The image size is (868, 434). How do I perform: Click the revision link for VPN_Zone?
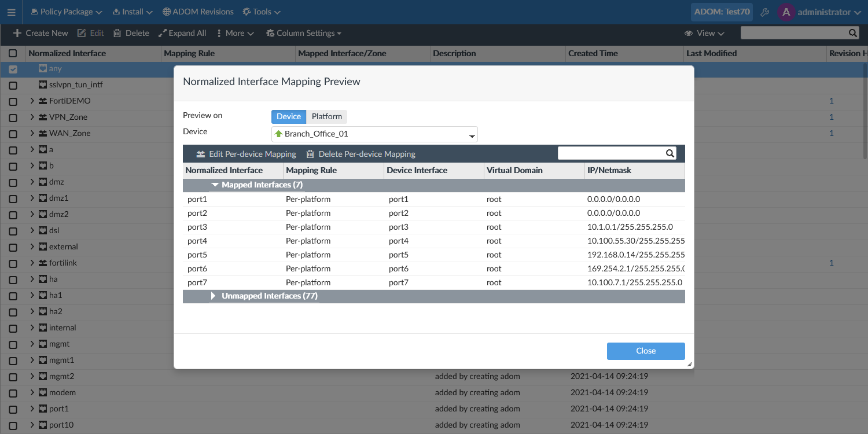[x=832, y=117]
